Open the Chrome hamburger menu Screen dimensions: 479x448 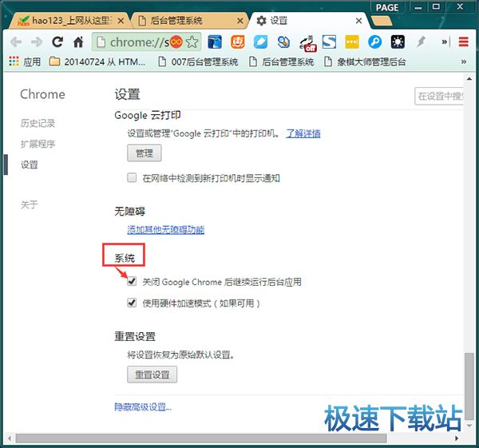point(464,42)
